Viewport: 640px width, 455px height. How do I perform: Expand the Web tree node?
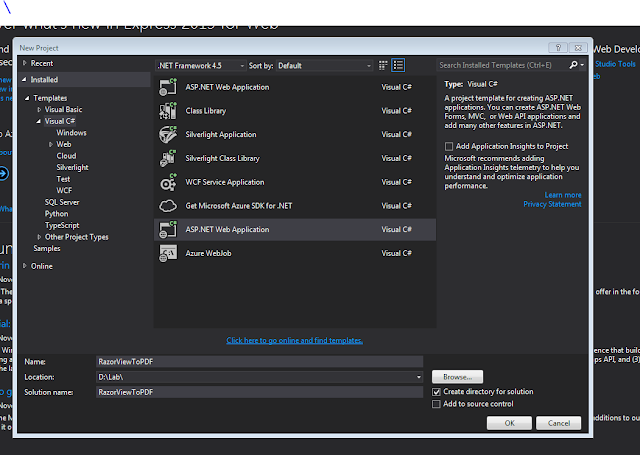point(51,144)
